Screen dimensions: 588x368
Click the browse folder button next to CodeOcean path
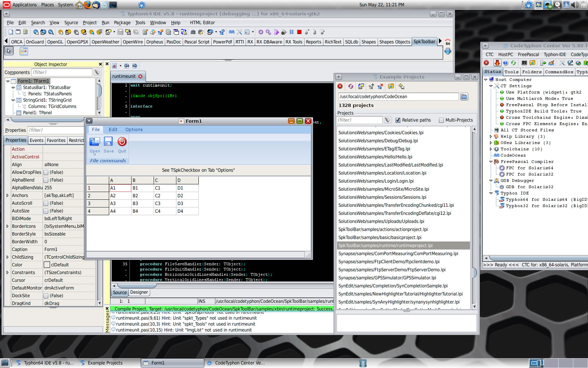(464, 97)
